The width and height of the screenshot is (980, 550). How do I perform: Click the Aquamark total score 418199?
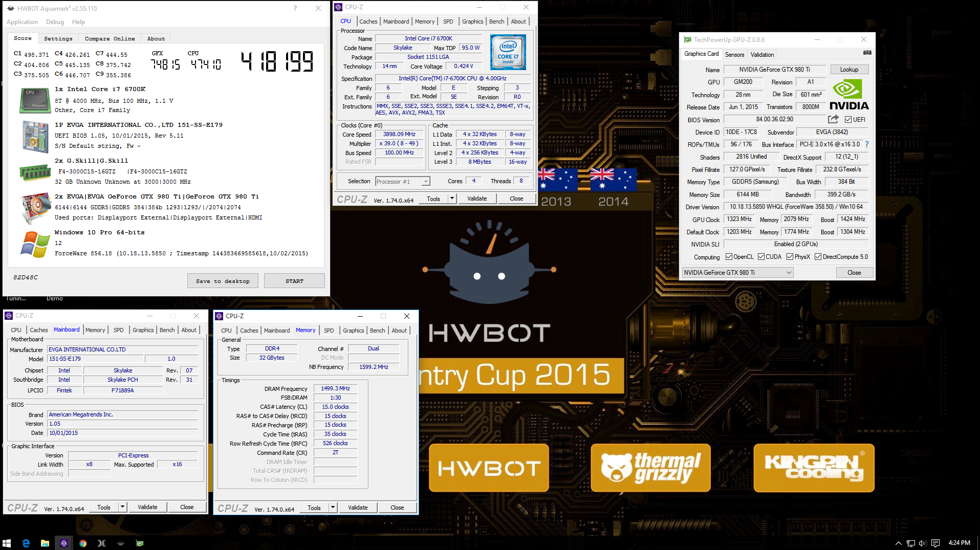point(277,61)
